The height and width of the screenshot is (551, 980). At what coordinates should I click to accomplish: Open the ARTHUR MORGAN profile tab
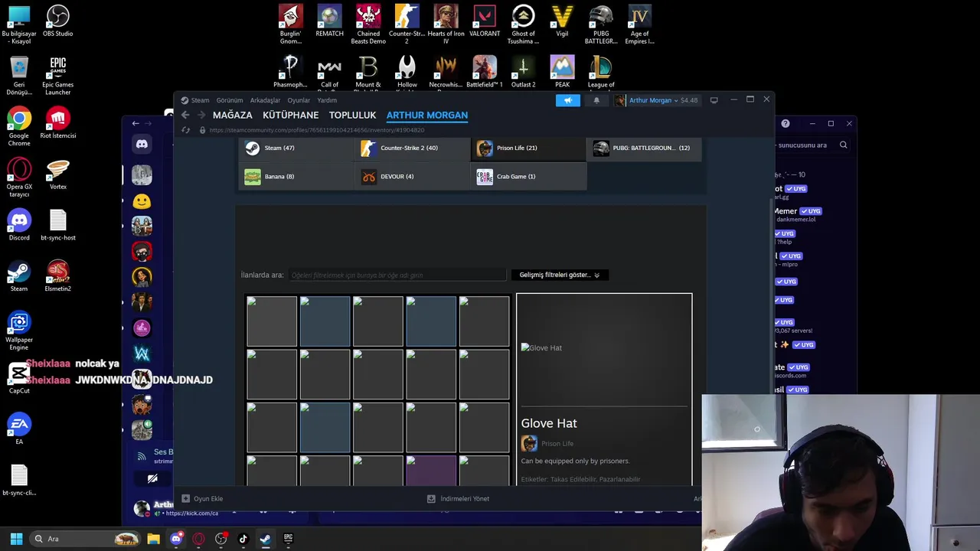coord(426,116)
